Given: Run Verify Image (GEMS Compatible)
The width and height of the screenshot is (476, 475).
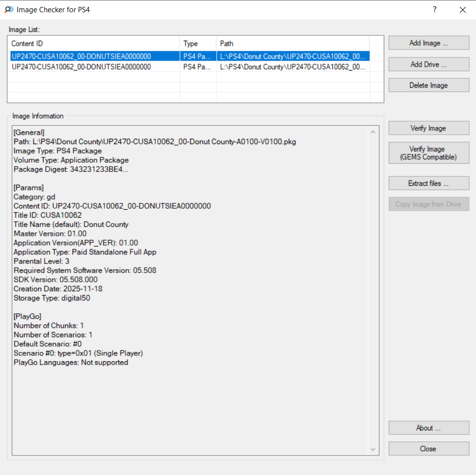Looking at the screenshot, I should point(428,153).
